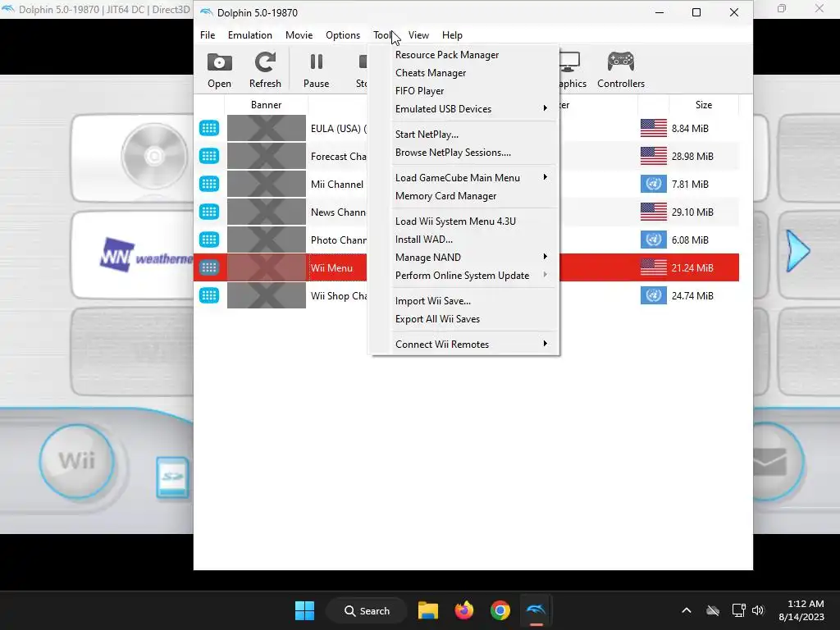This screenshot has width=840, height=630.
Task: Open the View menu
Action: [x=418, y=34]
